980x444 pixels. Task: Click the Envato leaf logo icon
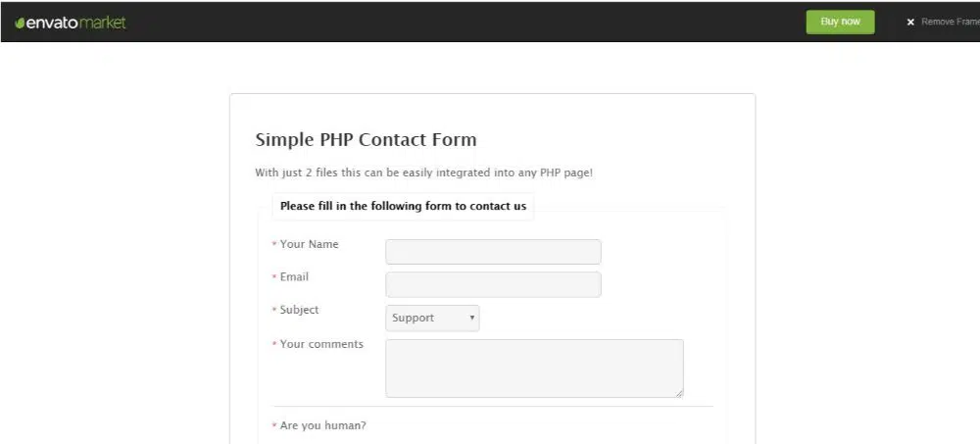(19, 23)
